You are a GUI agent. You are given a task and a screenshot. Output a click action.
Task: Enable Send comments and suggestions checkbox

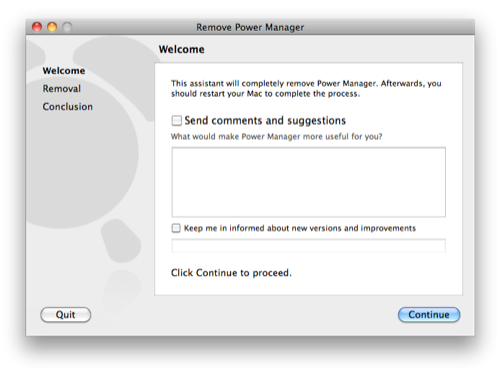pos(177,120)
